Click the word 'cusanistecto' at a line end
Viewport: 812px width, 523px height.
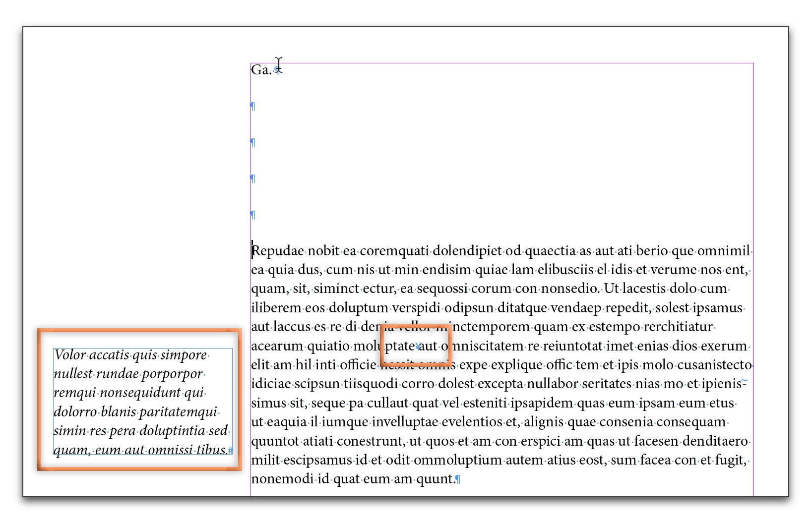715,365
